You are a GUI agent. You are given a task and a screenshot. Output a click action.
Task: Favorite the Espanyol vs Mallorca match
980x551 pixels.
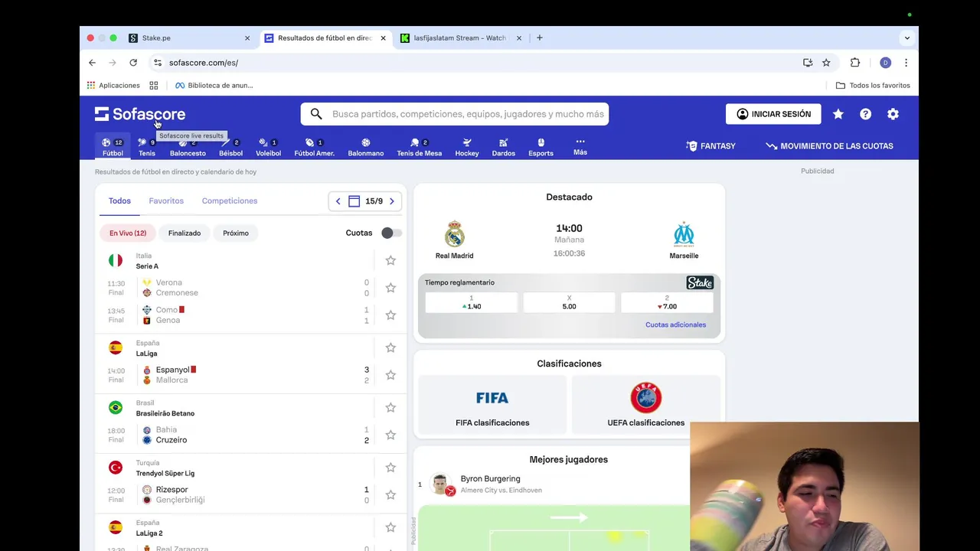click(x=390, y=375)
